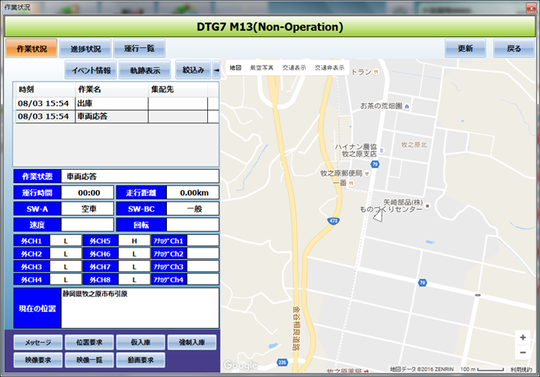Zoom in the map with plus icon
Screen dimensions: 540x377
[x=522, y=337]
